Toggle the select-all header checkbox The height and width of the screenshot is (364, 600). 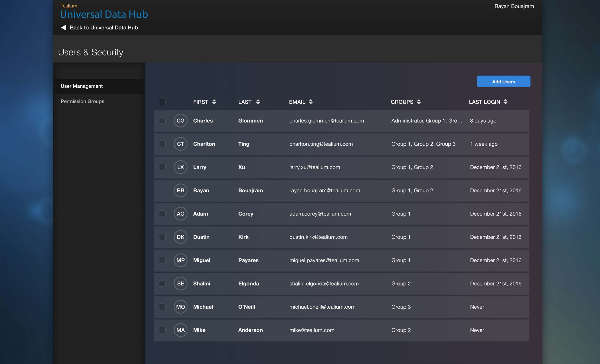point(162,102)
